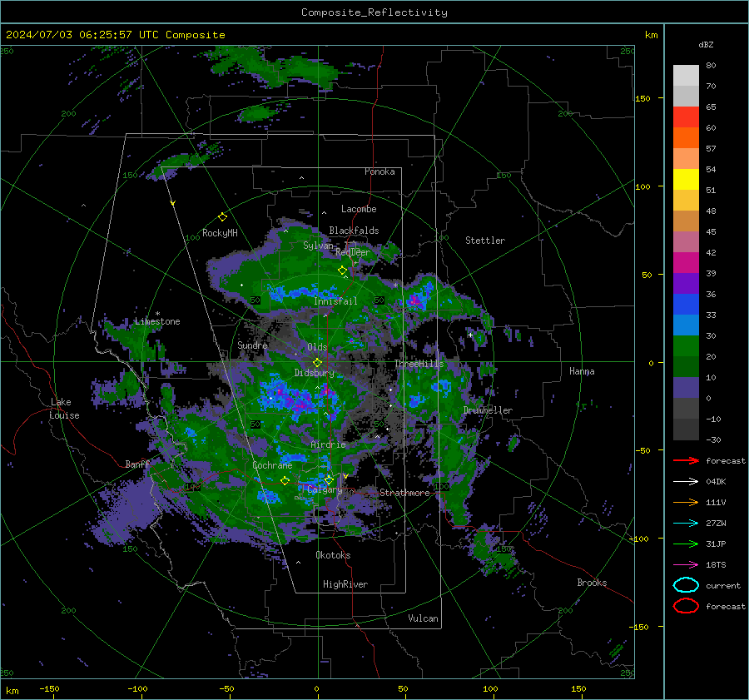Click the magenta storm core east of Innisfail
This screenshot has width=749, height=700.
(414, 300)
